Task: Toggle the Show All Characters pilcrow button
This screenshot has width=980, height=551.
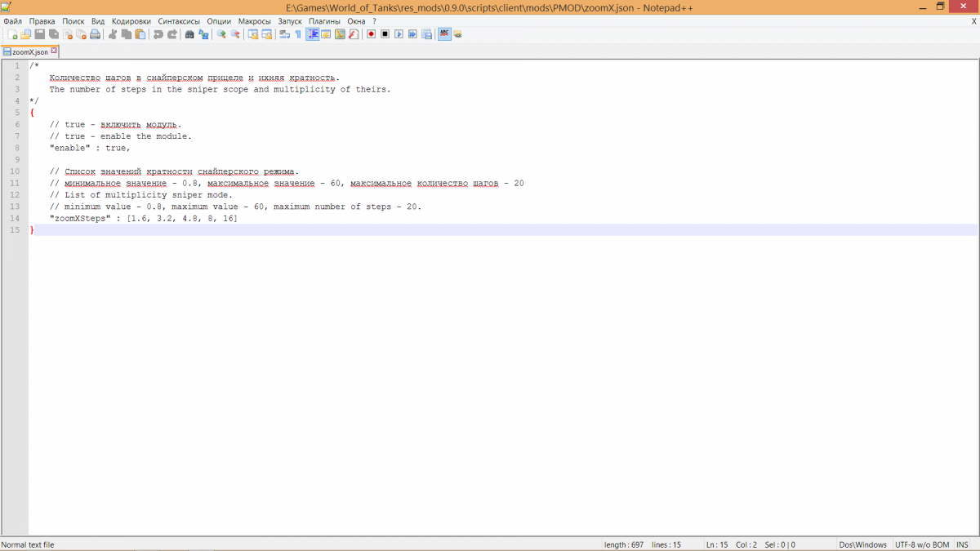Action: pyautogui.click(x=297, y=34)
